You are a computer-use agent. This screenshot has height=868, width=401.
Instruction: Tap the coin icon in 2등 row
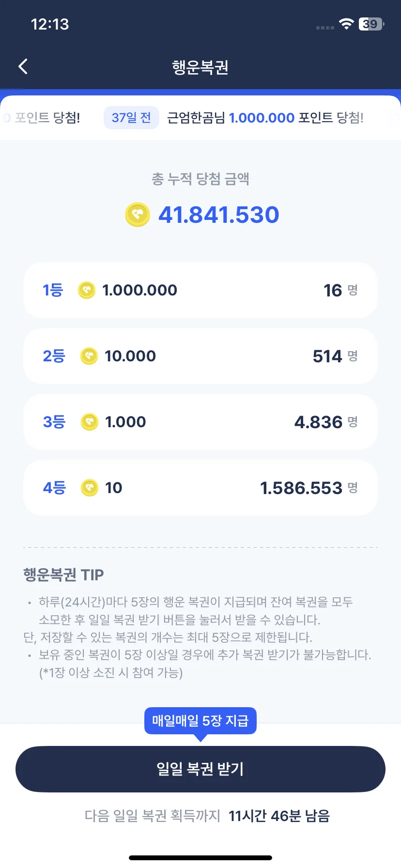point(89,356)
